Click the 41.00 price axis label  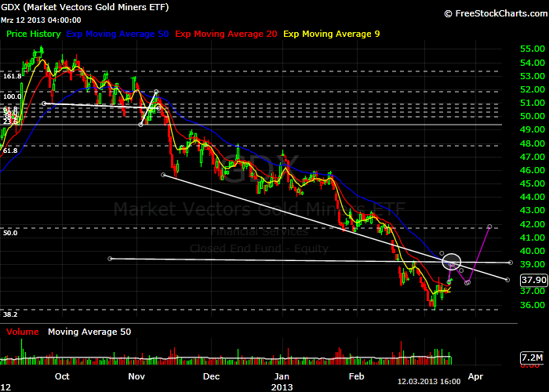click(x=533, y=238)
